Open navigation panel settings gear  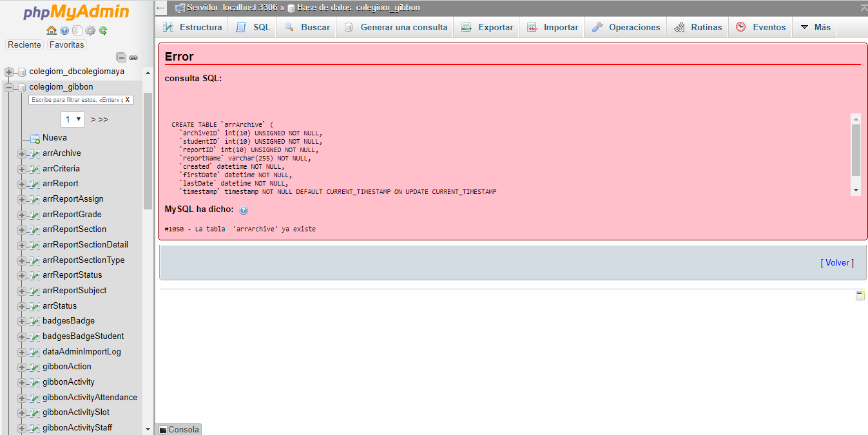(x=90, y=30)
